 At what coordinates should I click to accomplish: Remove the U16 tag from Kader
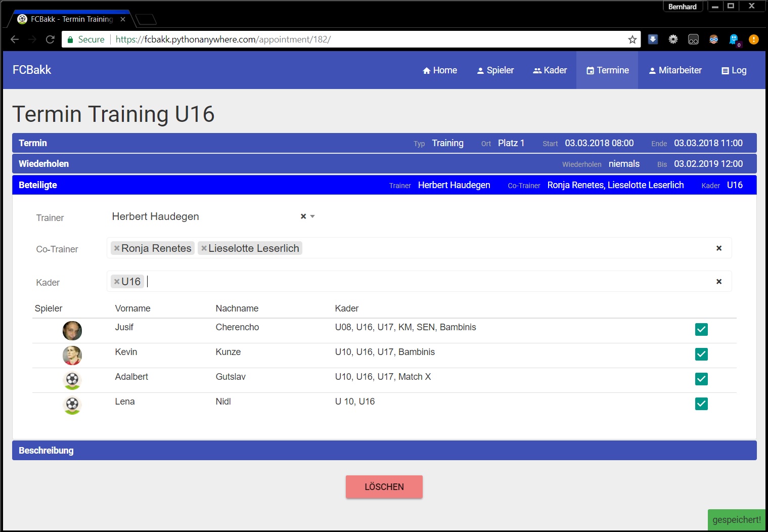pos(117,282)
